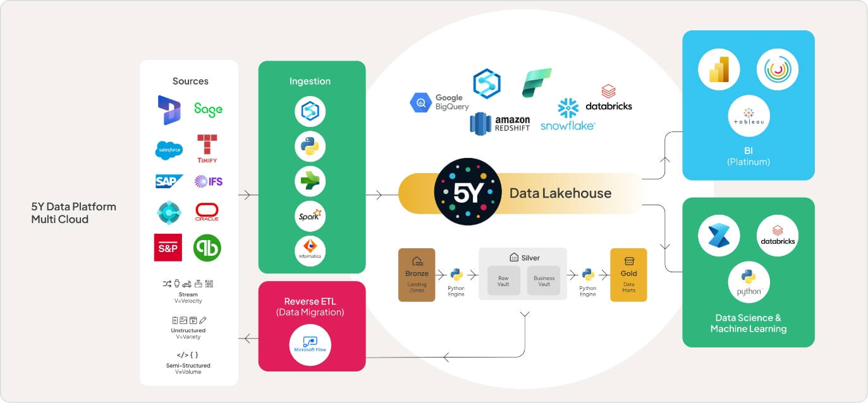Select the Python icon in Ingestion panel
This screenshot has width=868, height=403.
(x=310, y=147)
